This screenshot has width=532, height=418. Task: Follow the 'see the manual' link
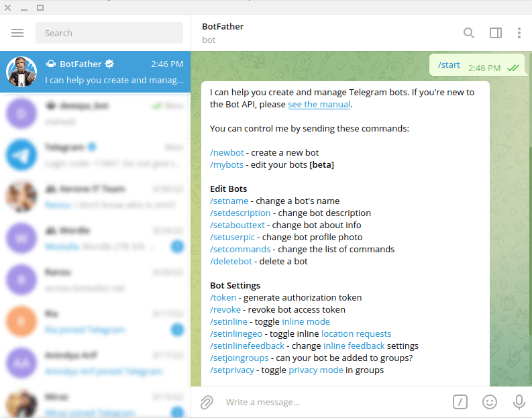point(319,104)
